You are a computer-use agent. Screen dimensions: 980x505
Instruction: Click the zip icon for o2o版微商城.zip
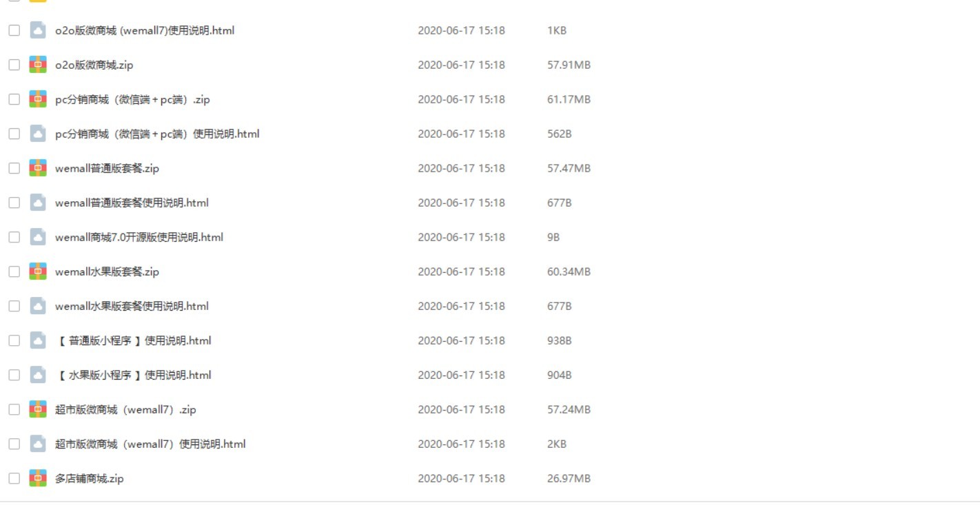38,65
